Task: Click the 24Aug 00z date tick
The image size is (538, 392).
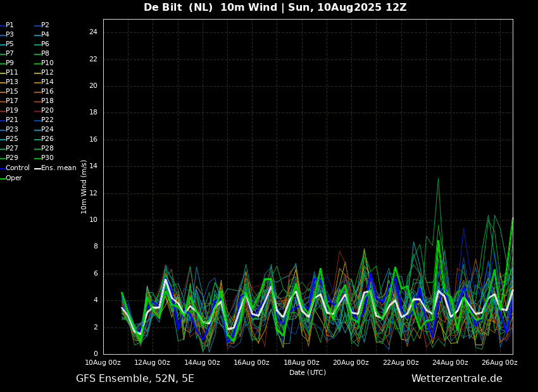Action: point(450,362)
